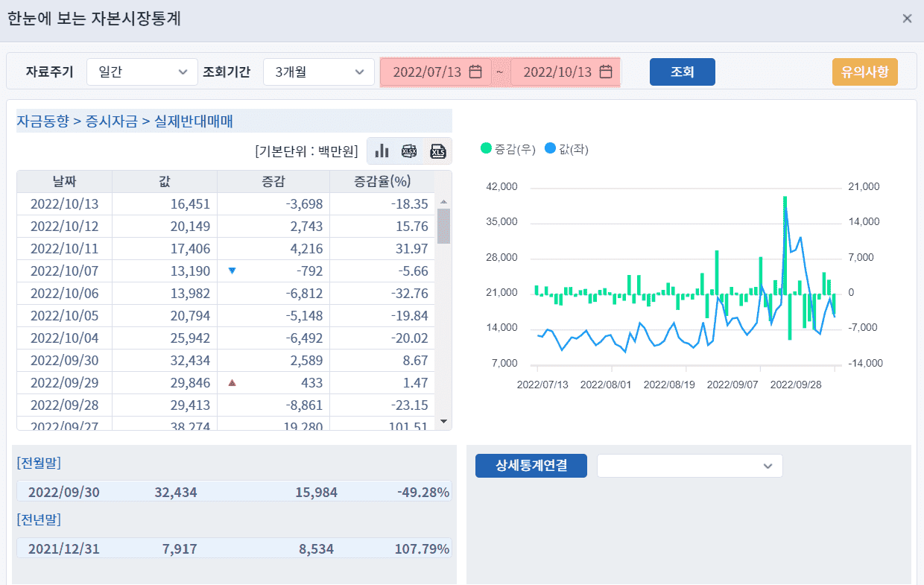Open the 자료주기 dropdown showing 일간

click(142, 72)
